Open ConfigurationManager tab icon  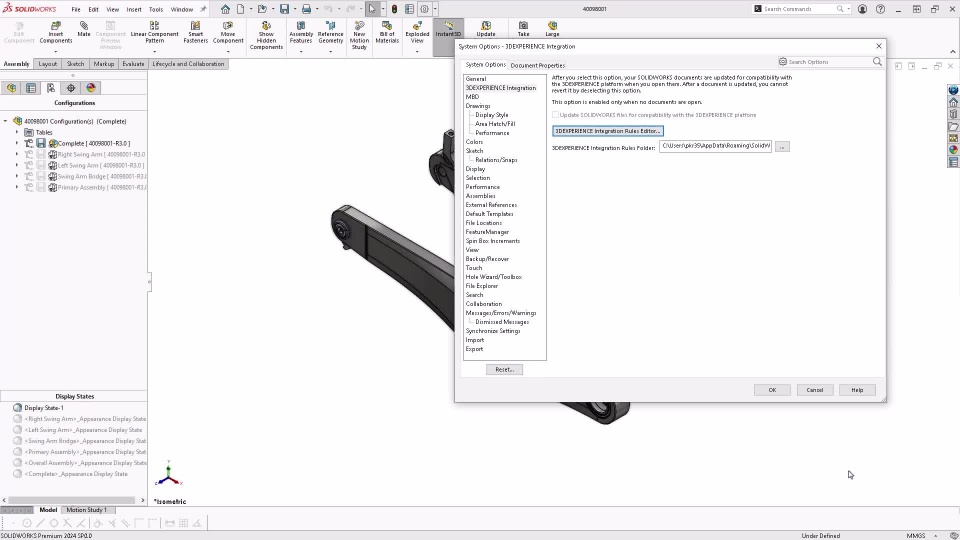tap(51, 88)
